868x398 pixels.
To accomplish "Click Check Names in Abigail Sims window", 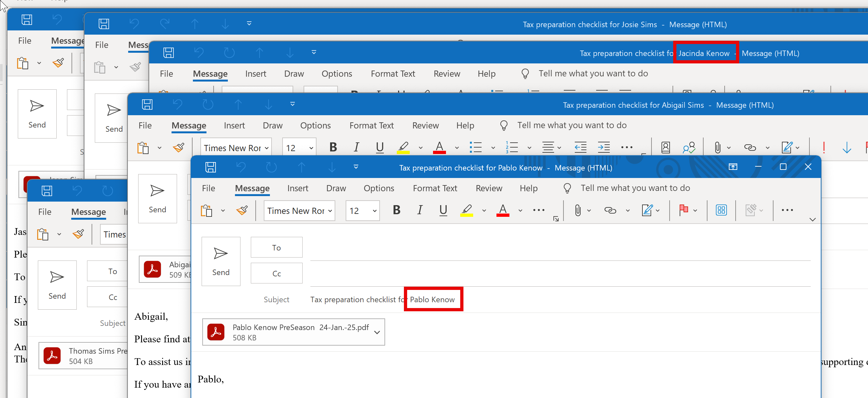I will pyautogui.click(x=688, y=147).
